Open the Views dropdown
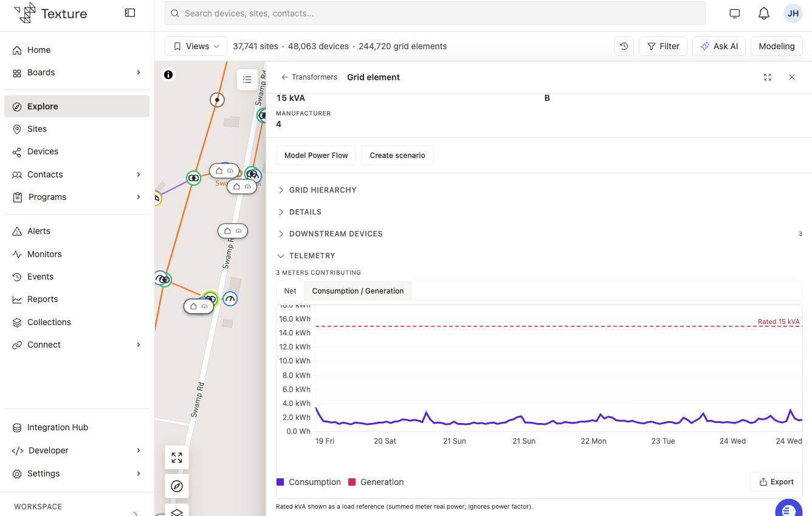 point(196,46)
